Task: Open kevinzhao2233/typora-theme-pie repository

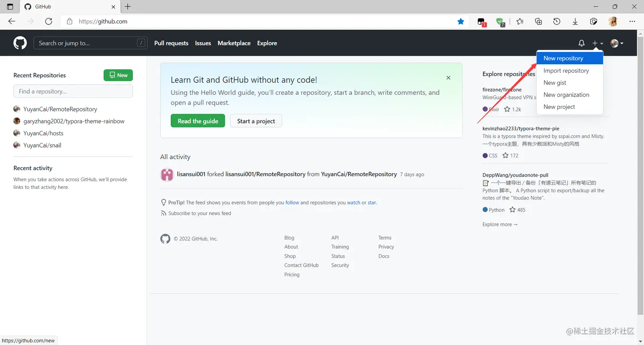Action: pos(521,128)
